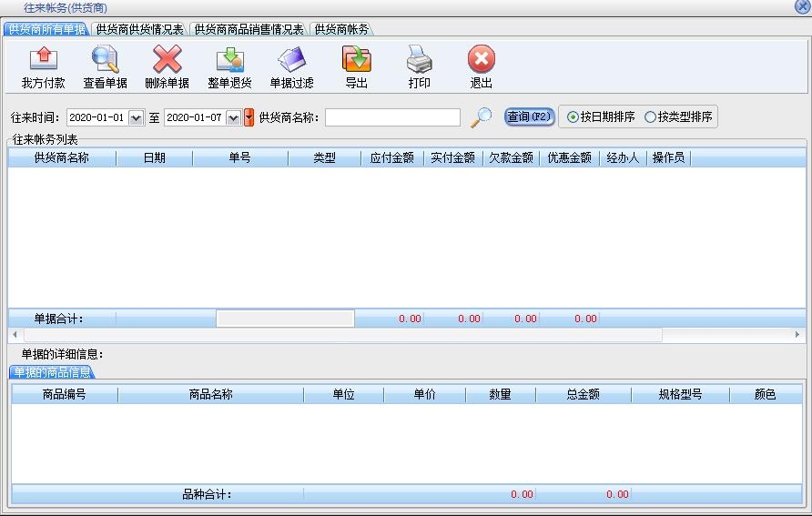Open 供货商帐务 tab

[x=341, y=29]
